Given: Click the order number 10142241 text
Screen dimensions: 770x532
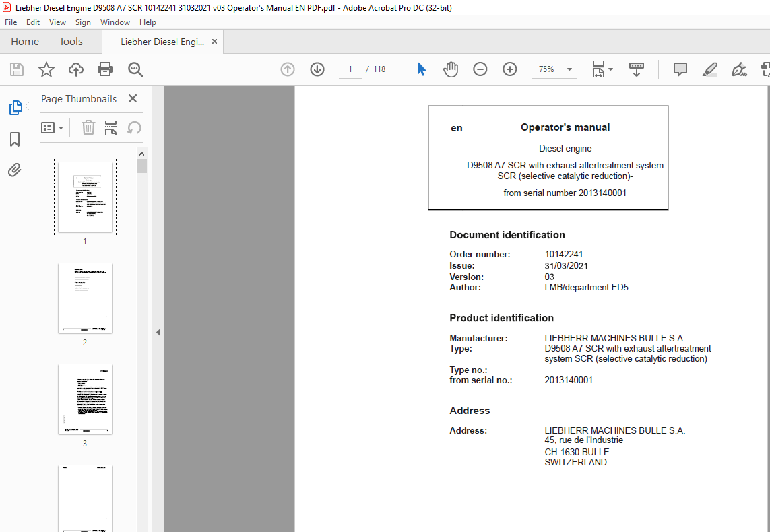Looking at the screenshot, I should click(x=564, y=255).
